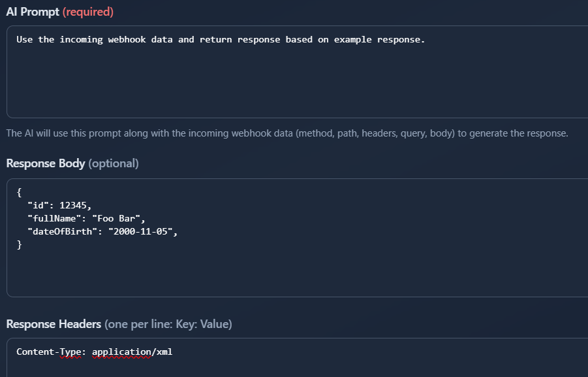
Task: Click the closing brace in Response Body
Action: click(18, 244)
